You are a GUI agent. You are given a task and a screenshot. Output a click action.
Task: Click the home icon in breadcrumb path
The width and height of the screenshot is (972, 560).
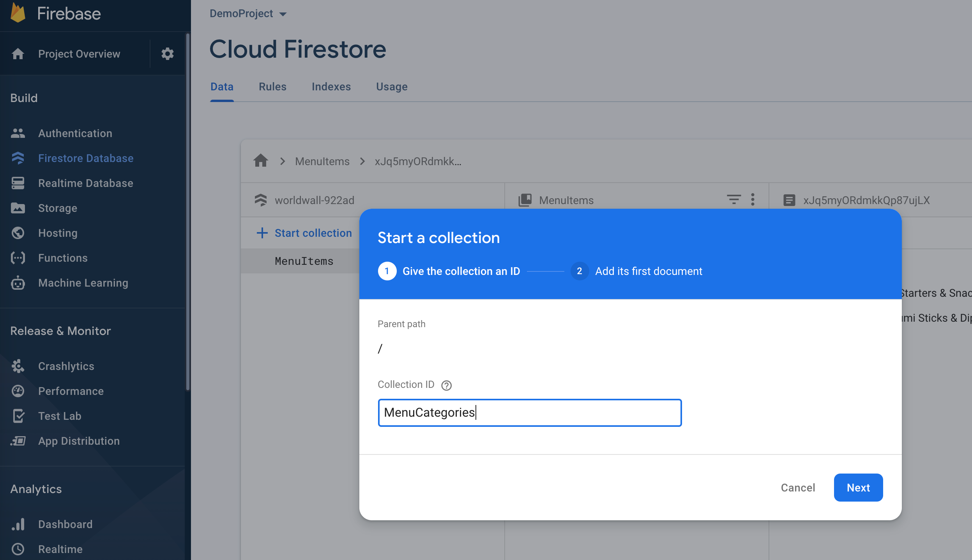261,161
